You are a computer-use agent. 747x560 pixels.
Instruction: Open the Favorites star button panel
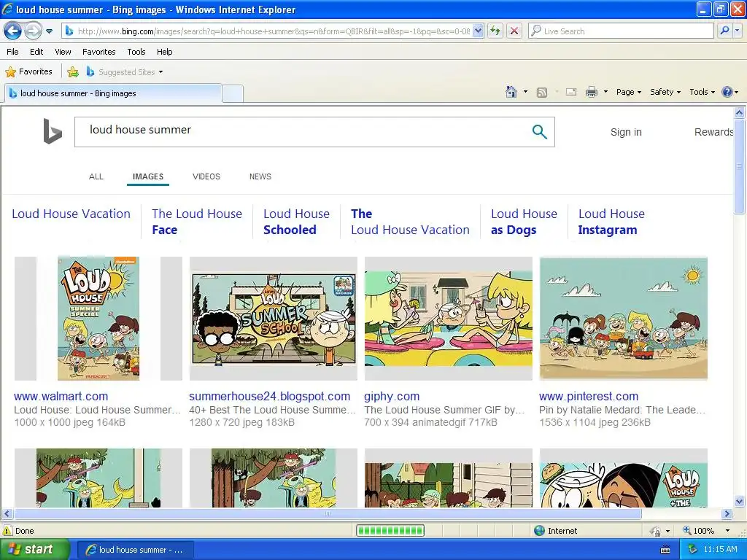(x=28, y=72)
